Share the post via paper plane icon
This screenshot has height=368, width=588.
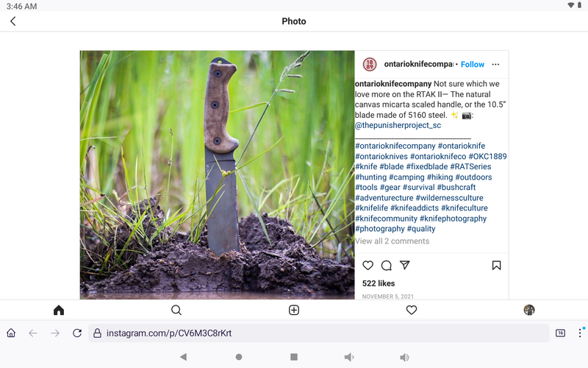[x=405, y=265]
